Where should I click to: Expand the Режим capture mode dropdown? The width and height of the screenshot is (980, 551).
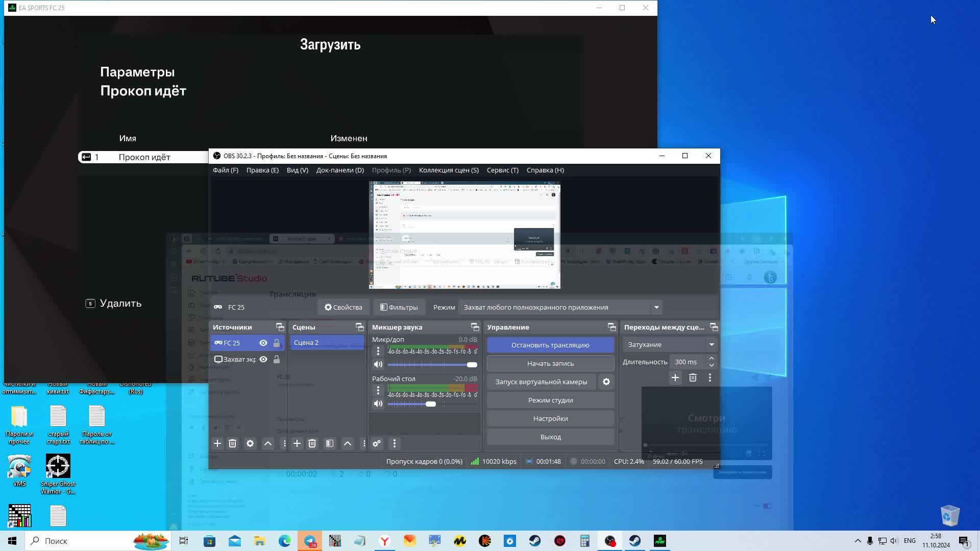click(656, 307)
